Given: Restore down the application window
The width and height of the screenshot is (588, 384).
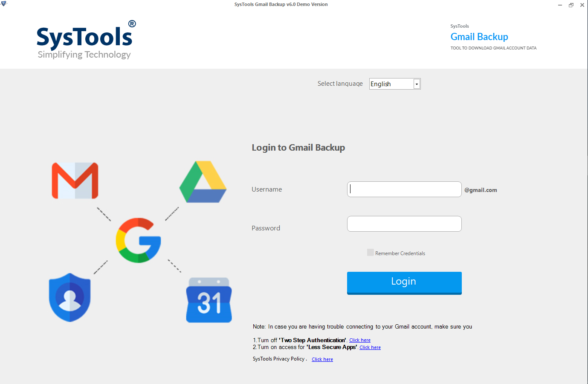Looking at the screenshot, I should (x=571, y=5).
